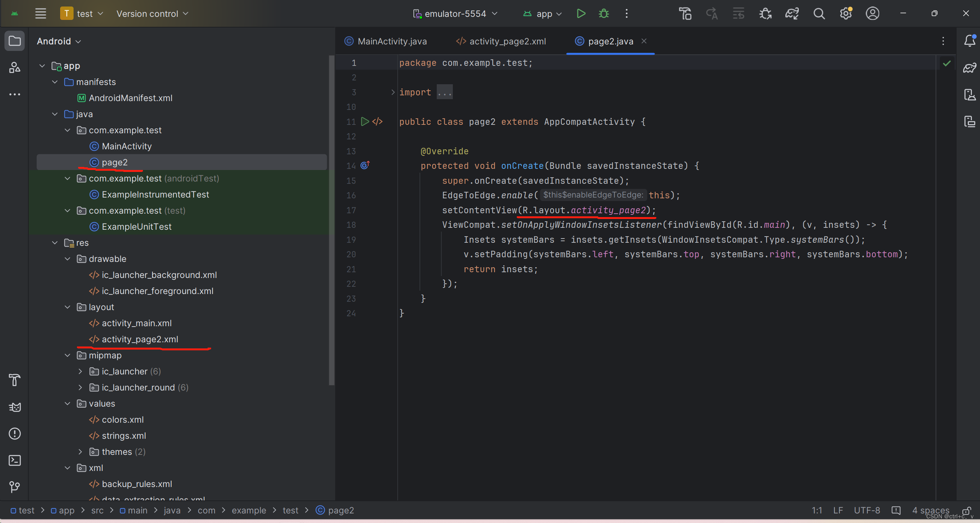Open emulator-5554 device selector
The height and width of the screenshot is (523, 980).
click(x=455, y=14)
